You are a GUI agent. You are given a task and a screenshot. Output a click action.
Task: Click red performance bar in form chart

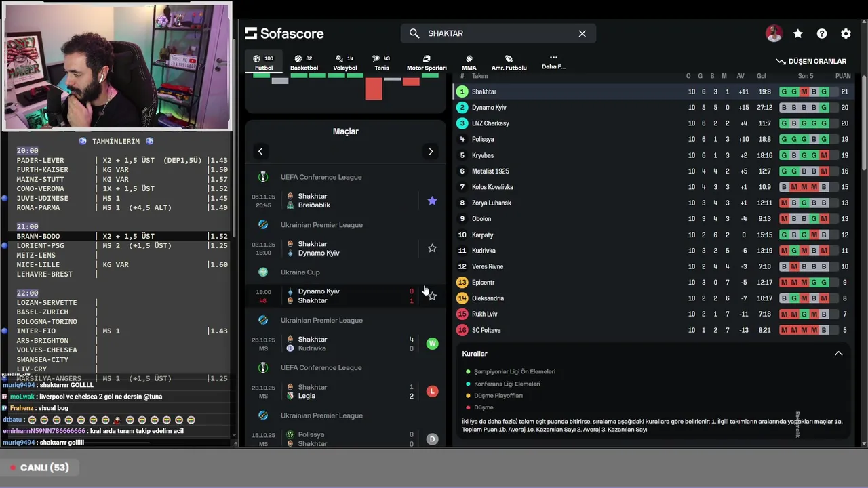374,88
